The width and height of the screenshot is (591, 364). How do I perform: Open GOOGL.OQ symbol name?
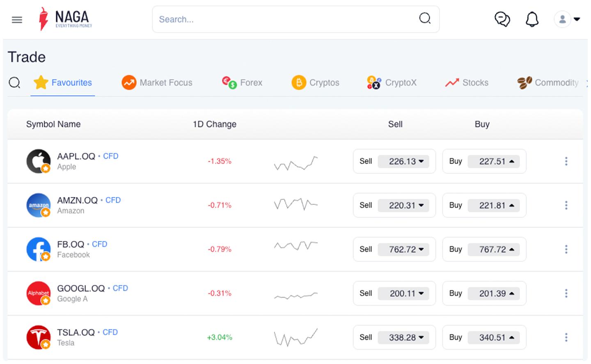pos(81,288)
